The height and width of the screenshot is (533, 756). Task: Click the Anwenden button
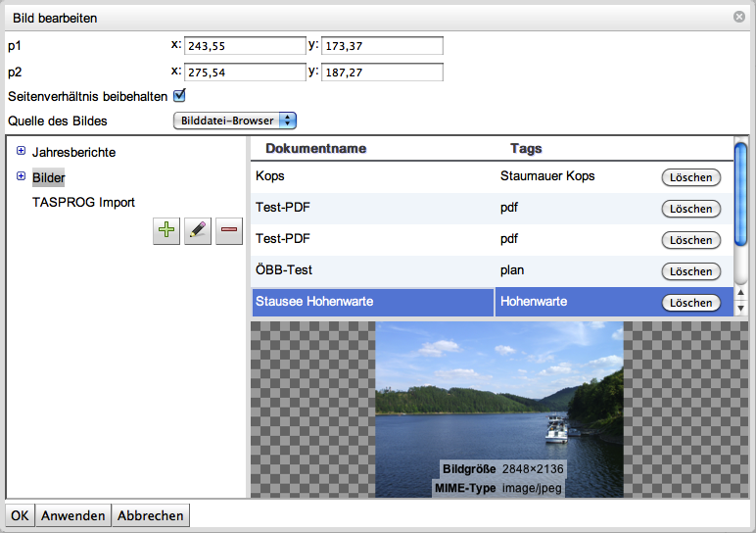(73, 515)
